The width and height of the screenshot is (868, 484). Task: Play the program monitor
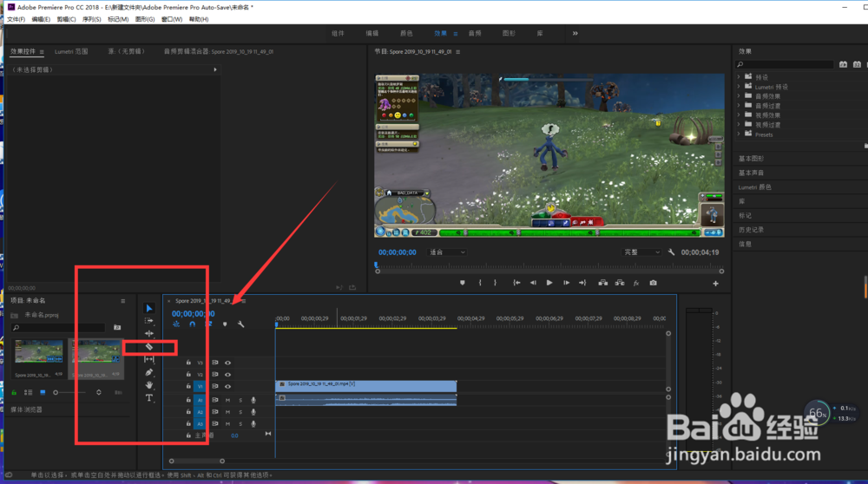549,283
